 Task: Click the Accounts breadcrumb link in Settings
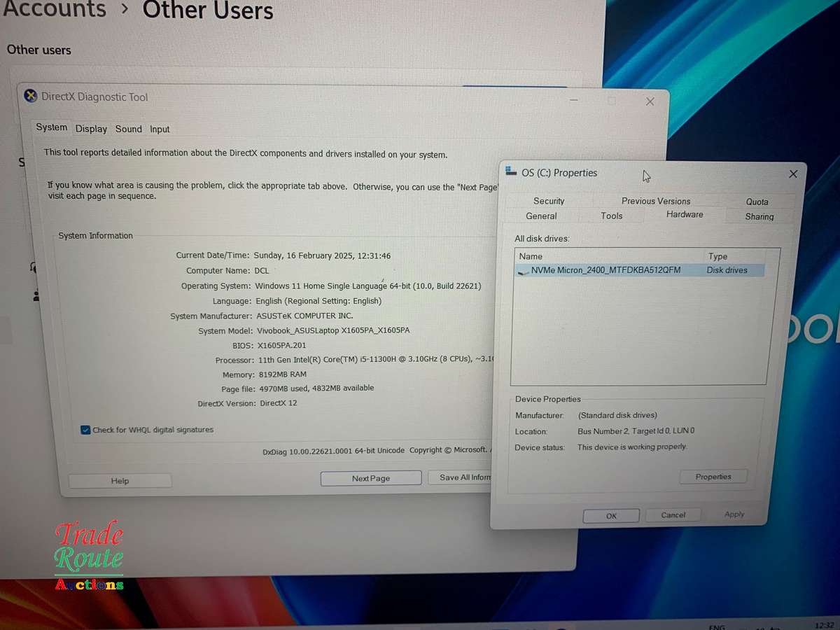[x=55, y=10]
